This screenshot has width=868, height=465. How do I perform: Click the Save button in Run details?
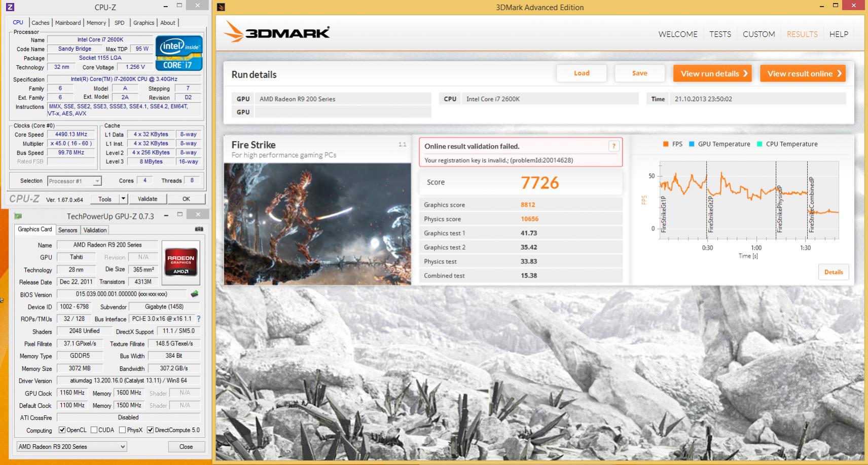(x=640, y=73)
